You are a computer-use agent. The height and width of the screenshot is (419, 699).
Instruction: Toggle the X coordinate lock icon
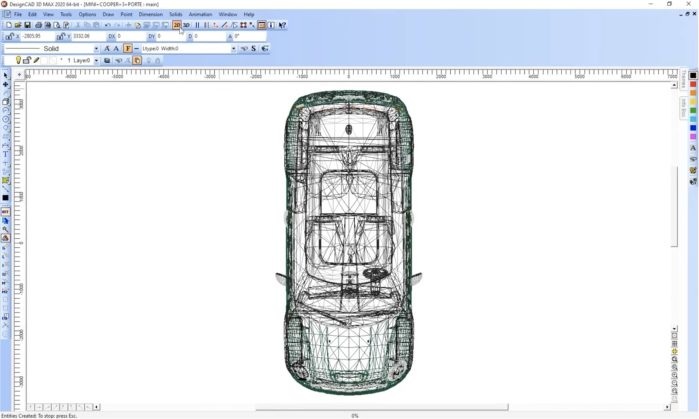[8, 36]
